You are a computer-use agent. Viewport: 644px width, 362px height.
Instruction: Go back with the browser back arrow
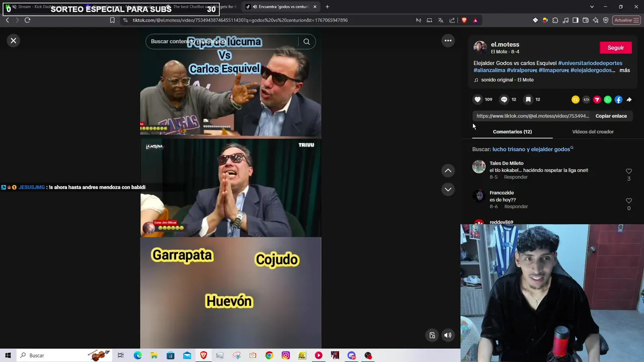coord(7,20)
